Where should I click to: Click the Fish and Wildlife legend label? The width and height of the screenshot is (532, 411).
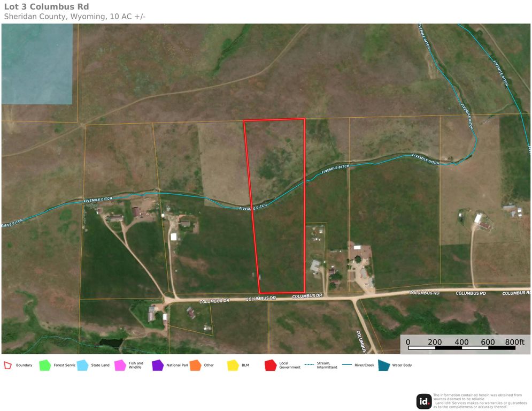tap(136, 365)
